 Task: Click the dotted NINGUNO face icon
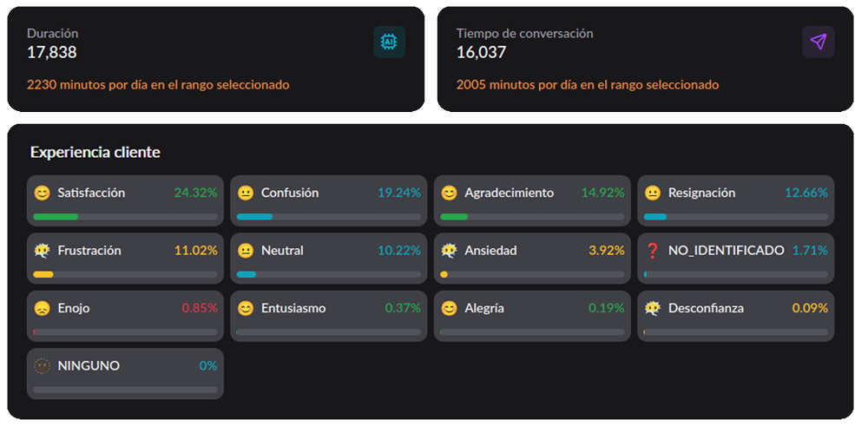[42, 365]
